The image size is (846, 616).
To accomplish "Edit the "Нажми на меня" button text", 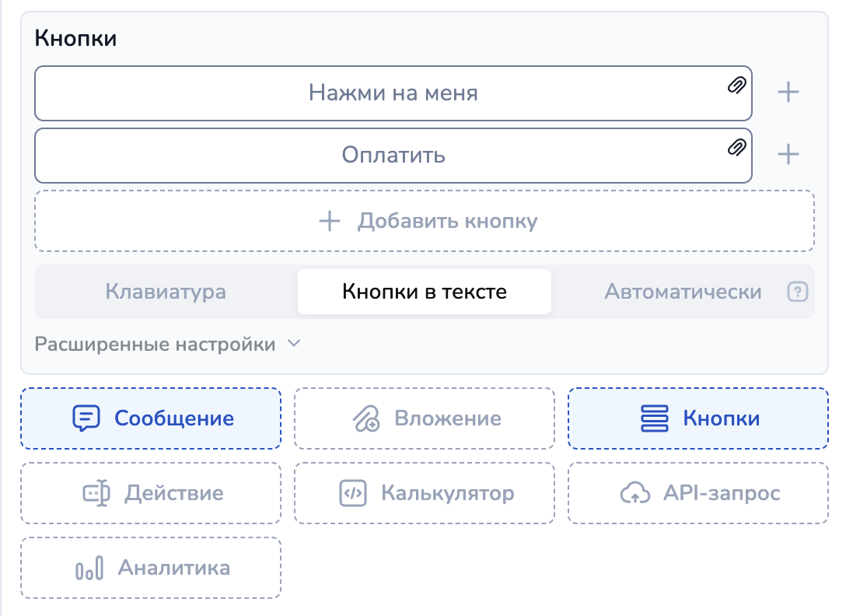I will (393, 93).
